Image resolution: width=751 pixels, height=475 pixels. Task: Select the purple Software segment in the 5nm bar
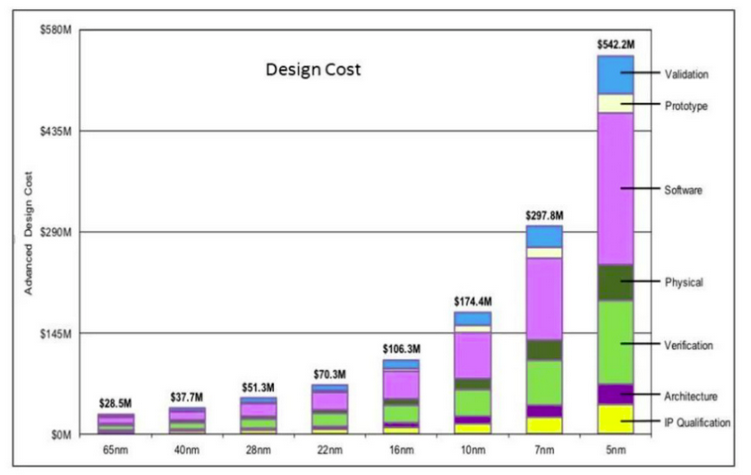(x=615, y=188)
